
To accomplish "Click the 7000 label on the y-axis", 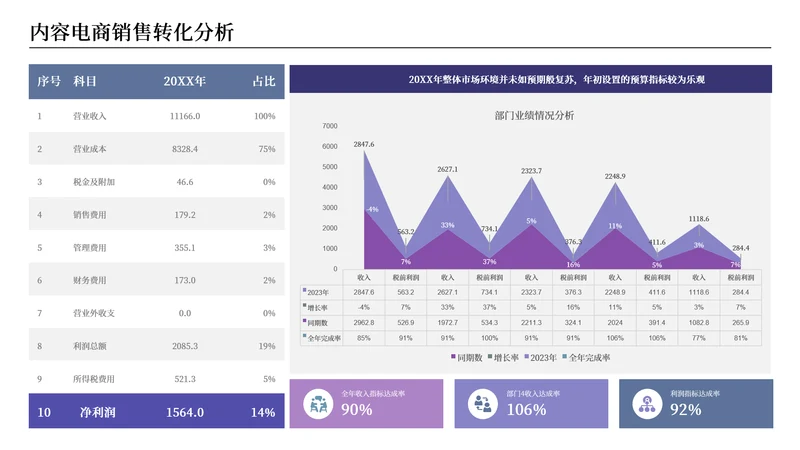I will click(x=330, y=126).
